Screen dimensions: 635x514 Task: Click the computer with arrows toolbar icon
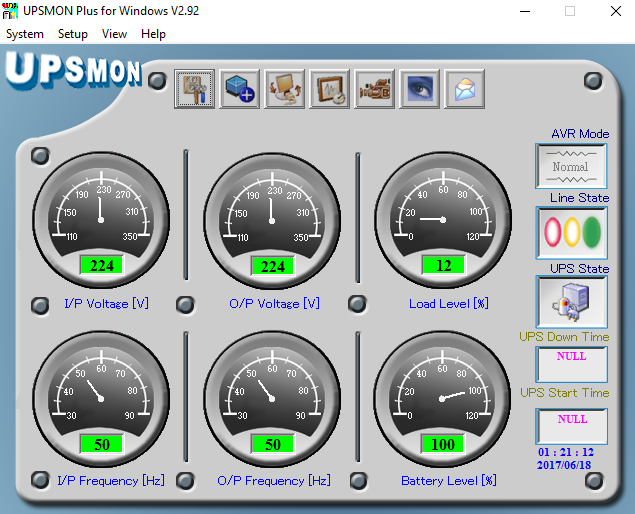click(284, 89)
